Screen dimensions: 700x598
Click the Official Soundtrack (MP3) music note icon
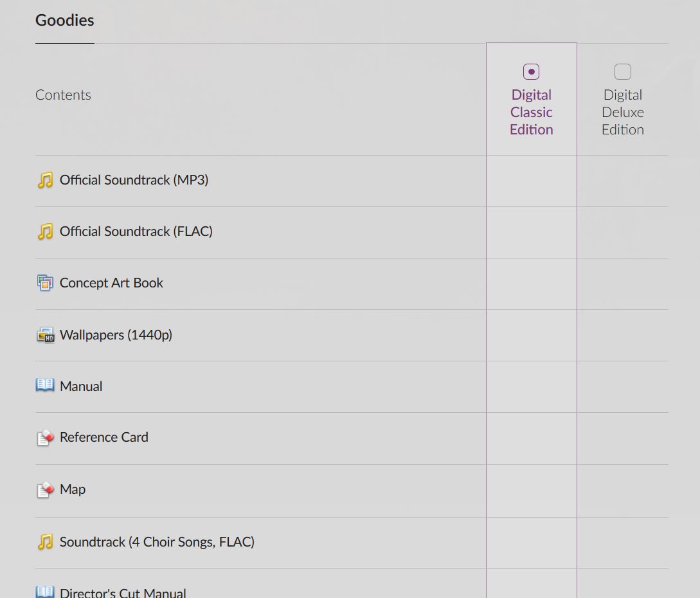click(x=45, y=181)
